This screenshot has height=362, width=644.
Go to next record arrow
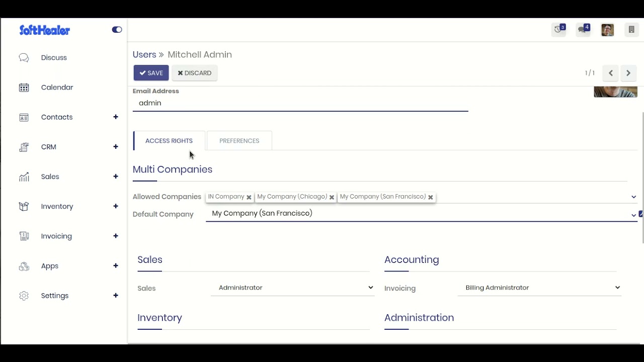pyautogui.click(x=628, y=73)
